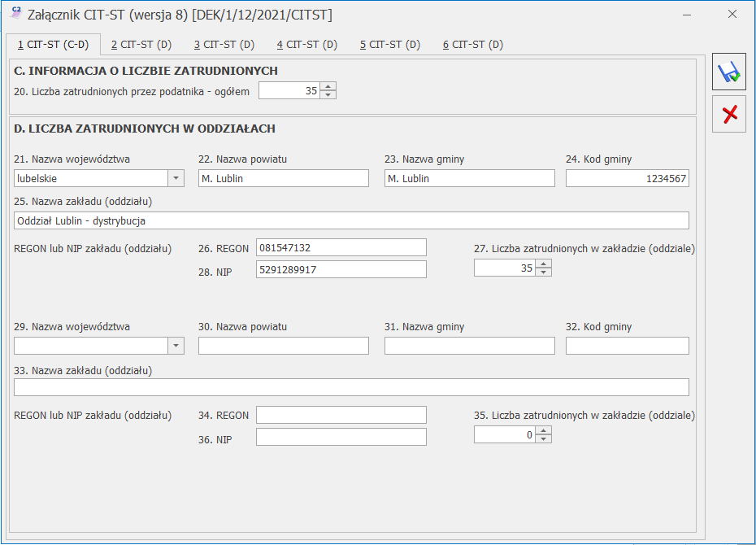The height and width of the screenshot is (545, 756).
Task: Increase value in field 35 using spinner
Action: [543, 431]
